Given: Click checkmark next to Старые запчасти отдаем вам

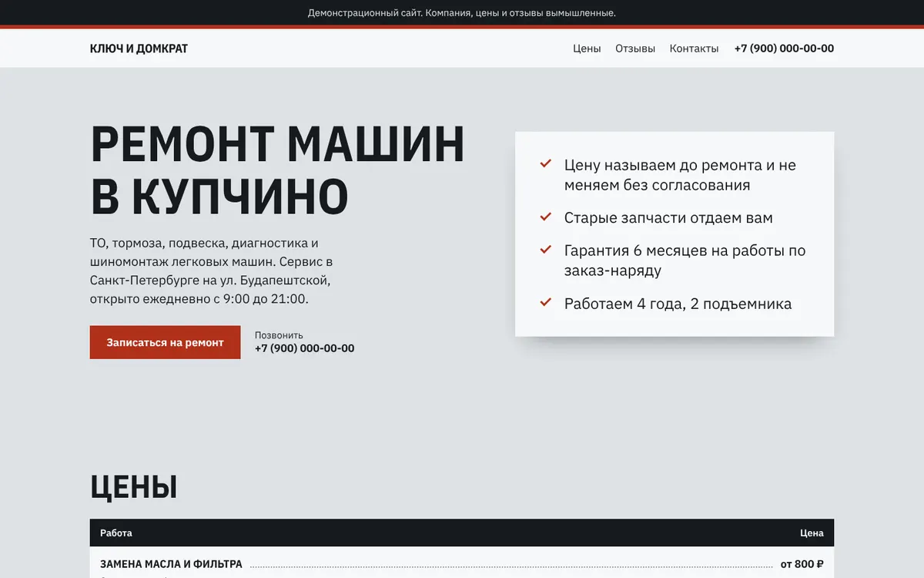Looking at the screenshot, I should pyautogui.click(x=546, y=217).
